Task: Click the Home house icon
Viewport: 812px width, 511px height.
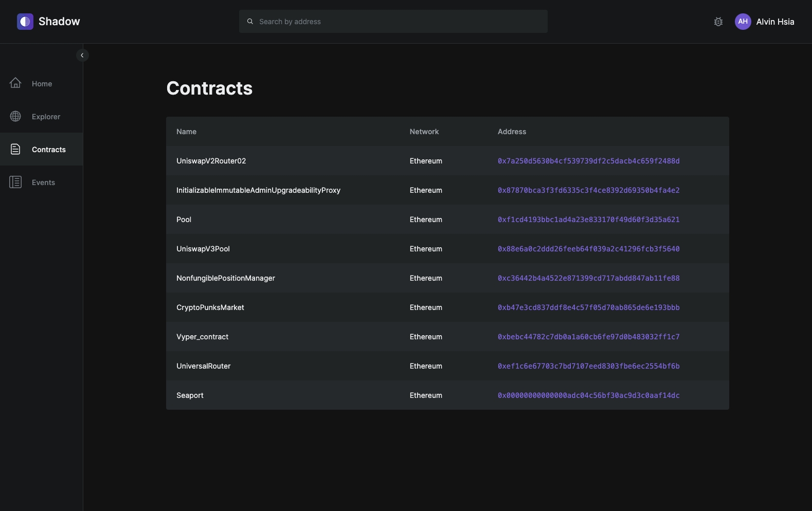Action: pyautogui.click(x=15, y=83)
